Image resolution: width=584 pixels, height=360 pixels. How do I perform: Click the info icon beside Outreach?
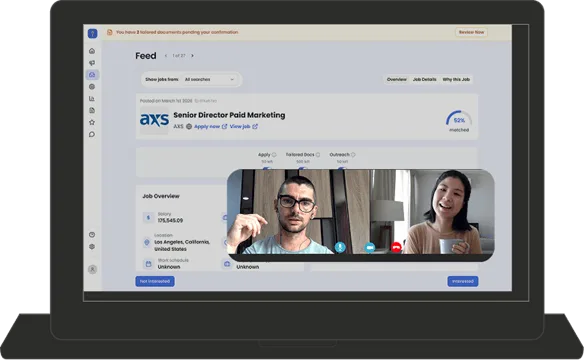click(353, 154)
